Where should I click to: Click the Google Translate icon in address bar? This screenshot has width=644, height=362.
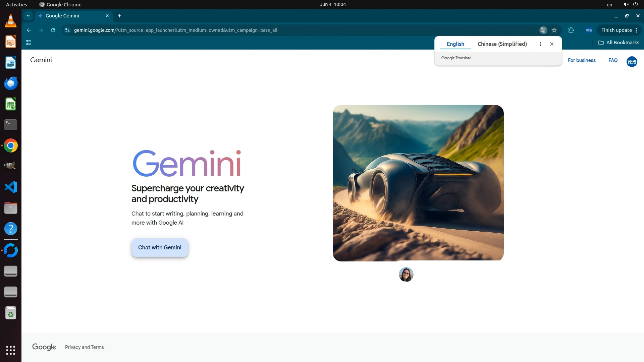click(x=543, y=30)
